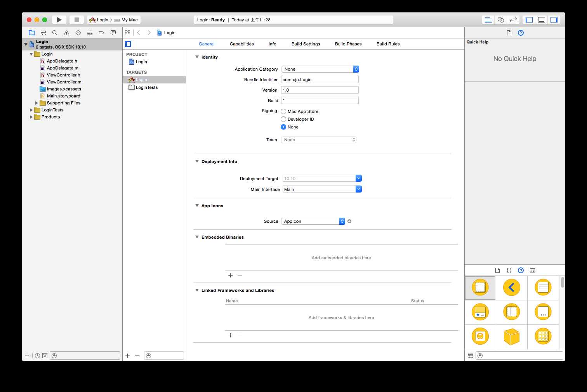Collapse the Embedded Binaries section
The image size is (587, 392).
(197, 237)
